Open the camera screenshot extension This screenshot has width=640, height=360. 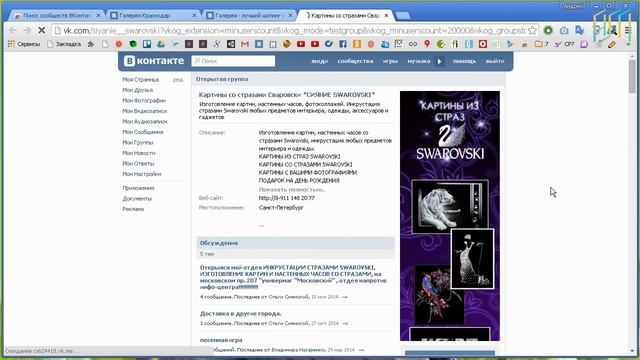click(564, 31)
